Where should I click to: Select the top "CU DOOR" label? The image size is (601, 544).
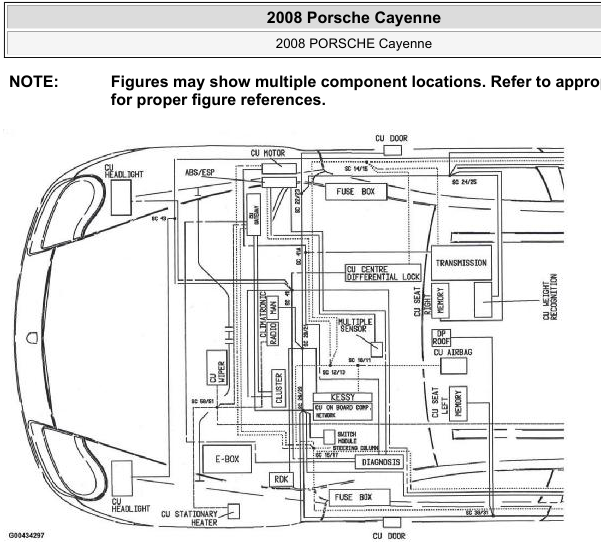[391, 138]
